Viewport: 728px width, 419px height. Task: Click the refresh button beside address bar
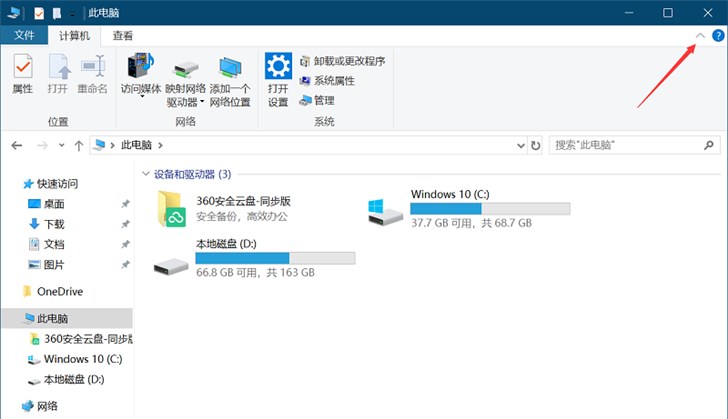click(x=535, y=146)
